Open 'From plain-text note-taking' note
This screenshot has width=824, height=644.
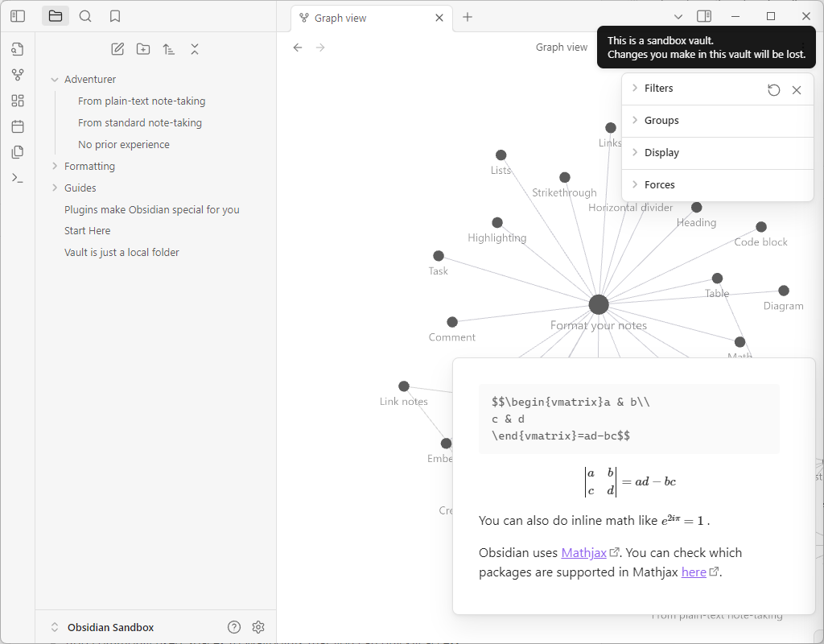142,101
